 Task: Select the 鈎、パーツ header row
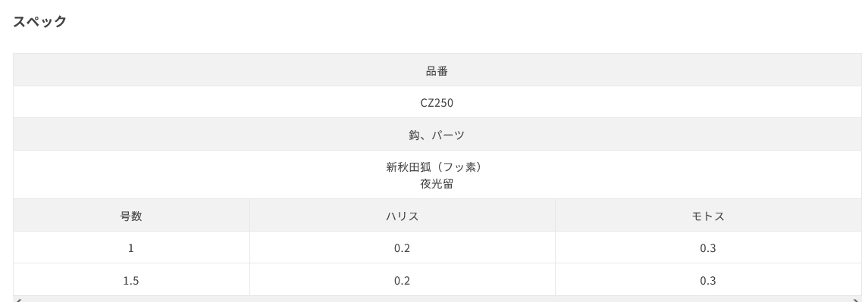point(437,135)
